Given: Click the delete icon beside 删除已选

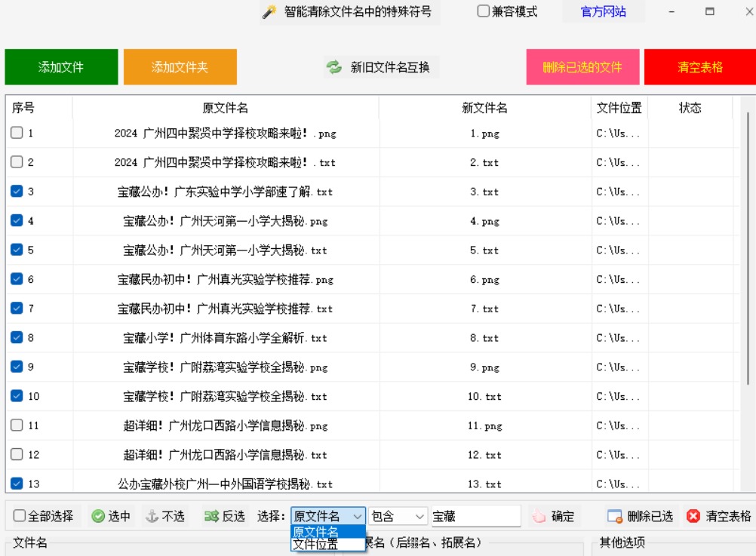Looking at the screenshot, I should [x=615, y=517].
